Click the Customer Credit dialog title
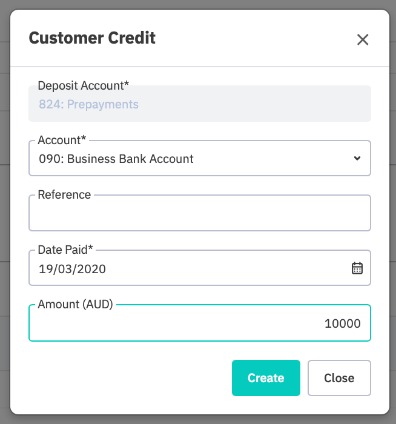The width and height of the screenshot is (396, 424). 92,38
